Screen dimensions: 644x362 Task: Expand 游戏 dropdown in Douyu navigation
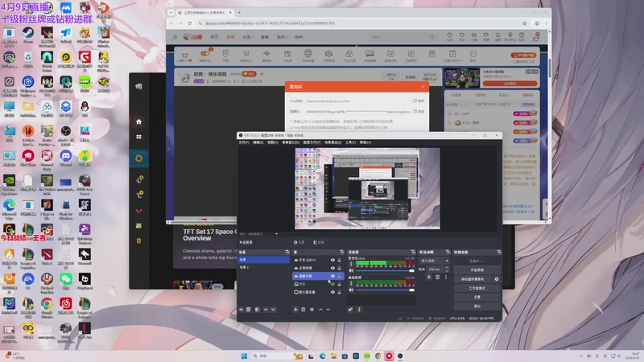[282, 37]
